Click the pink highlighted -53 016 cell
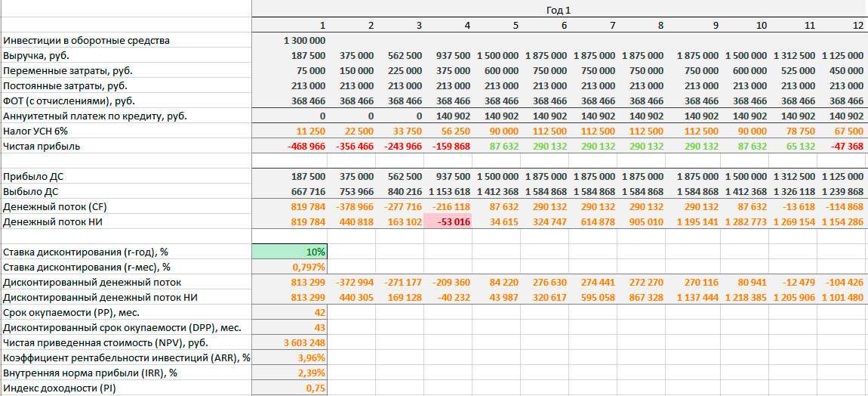 coord(448,221)
